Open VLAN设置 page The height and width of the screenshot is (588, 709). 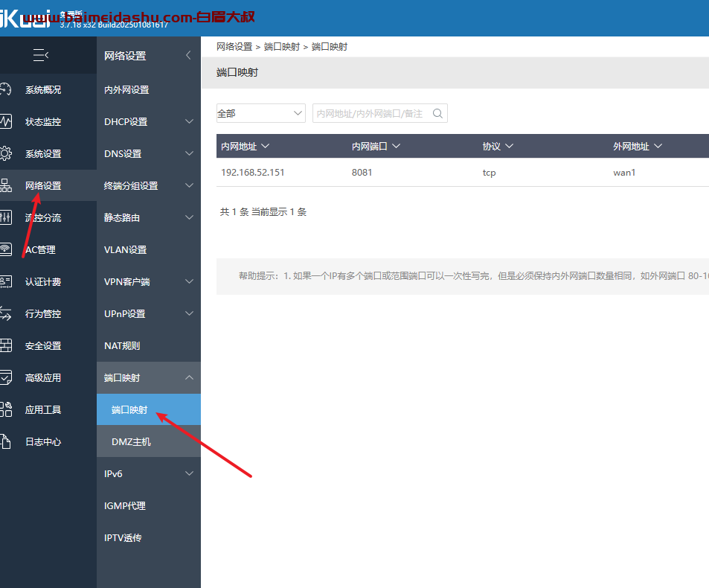click(125, 249)
